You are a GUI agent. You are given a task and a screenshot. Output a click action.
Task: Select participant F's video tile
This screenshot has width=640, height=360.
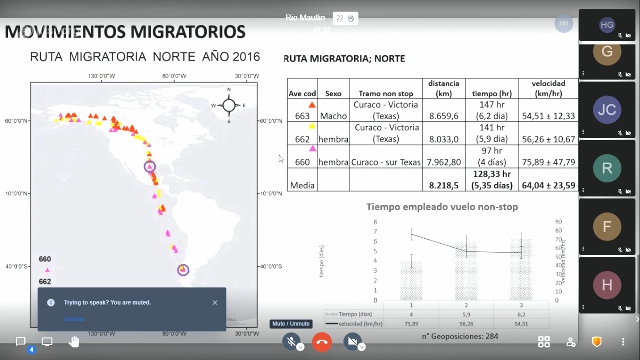coord(607,226)
